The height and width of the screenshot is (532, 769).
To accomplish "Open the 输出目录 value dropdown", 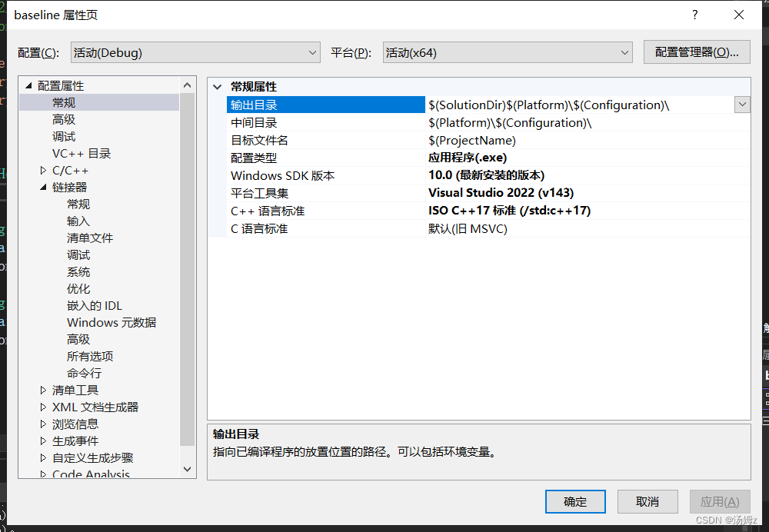I will (x=741, y=105).
